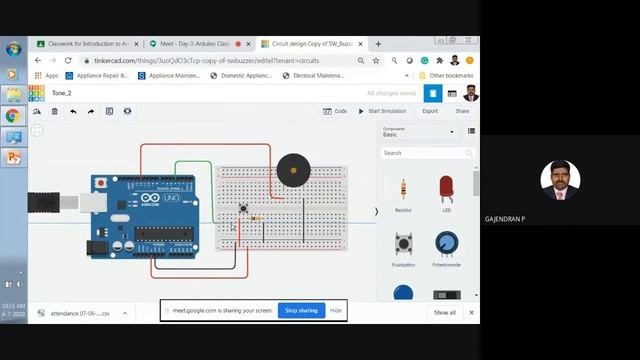Click the rotate component tool icon

(37, 111)
